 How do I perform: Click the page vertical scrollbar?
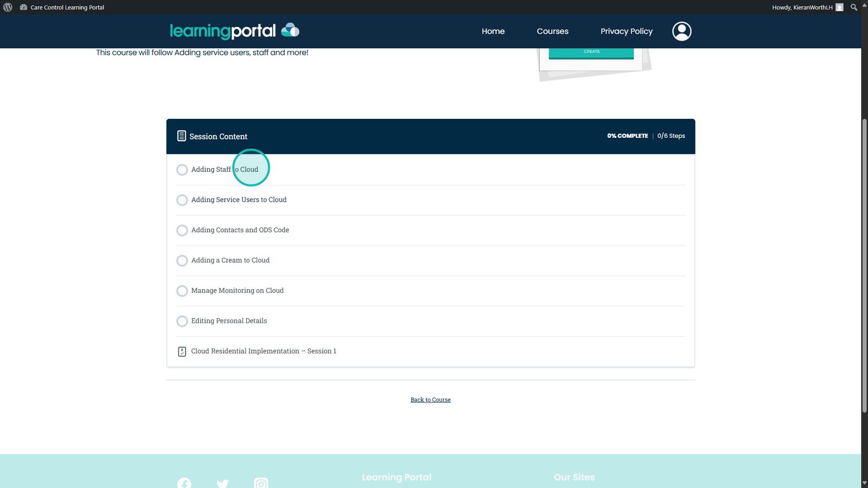[864, 266]
